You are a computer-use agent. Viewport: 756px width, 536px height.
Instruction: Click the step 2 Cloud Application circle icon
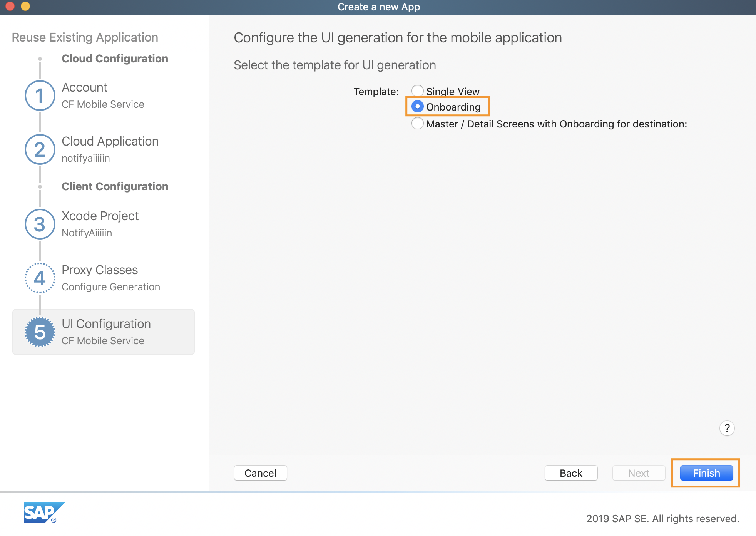click(x=40, y=149)
